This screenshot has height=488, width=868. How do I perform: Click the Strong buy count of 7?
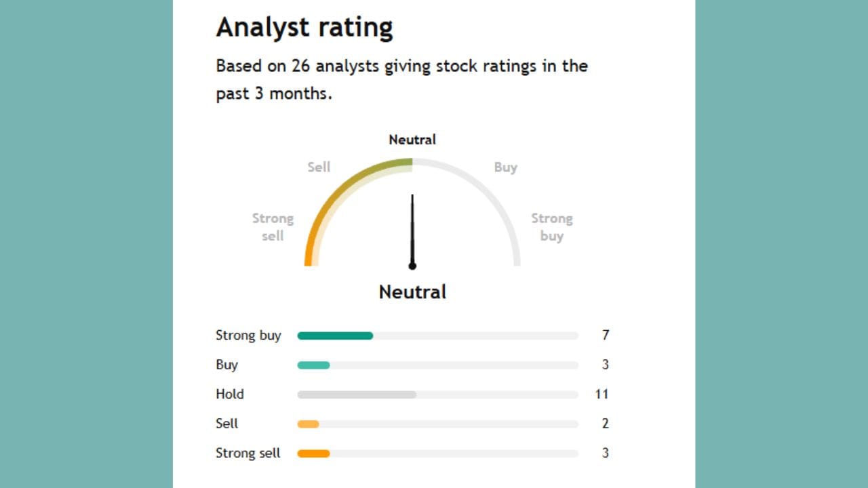pos(606,335)
